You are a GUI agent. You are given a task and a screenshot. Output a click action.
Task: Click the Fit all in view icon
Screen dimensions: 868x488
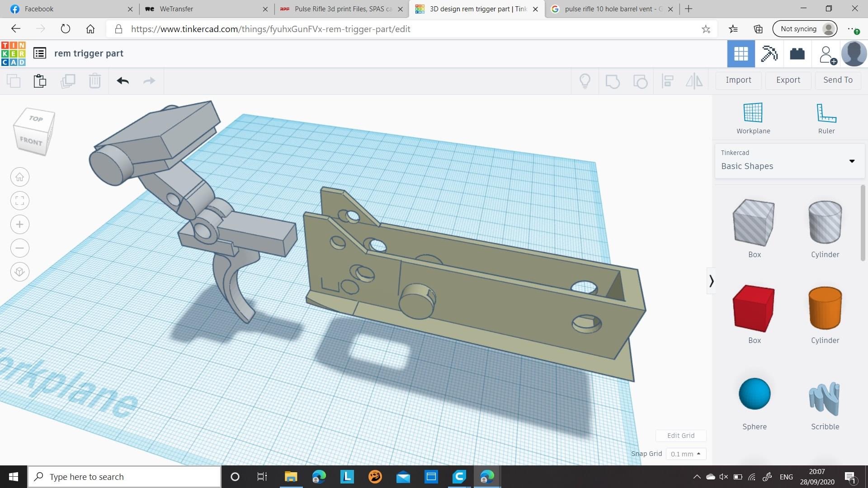[19, 201]
